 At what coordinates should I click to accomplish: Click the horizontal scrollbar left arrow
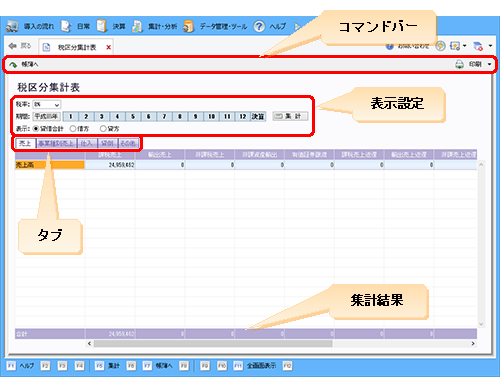[89, 343]
